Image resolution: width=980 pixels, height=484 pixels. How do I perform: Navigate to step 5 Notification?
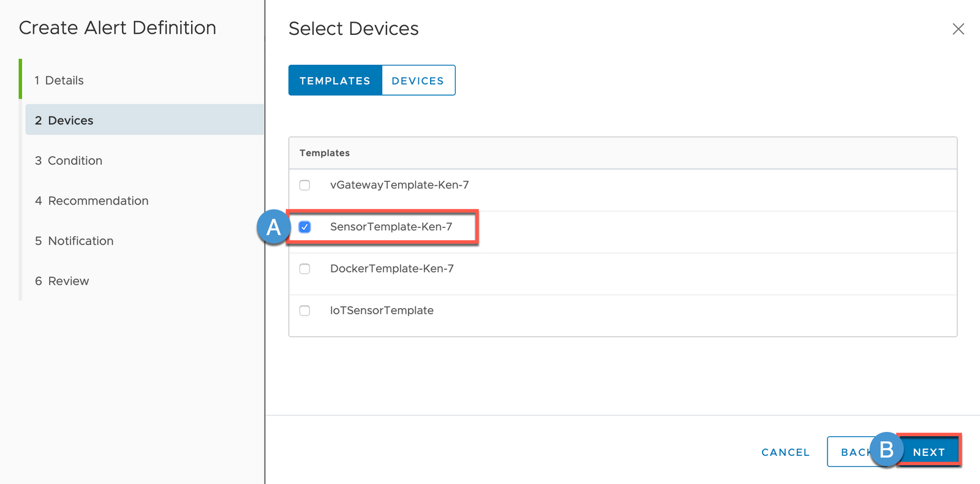coord(80,241)
